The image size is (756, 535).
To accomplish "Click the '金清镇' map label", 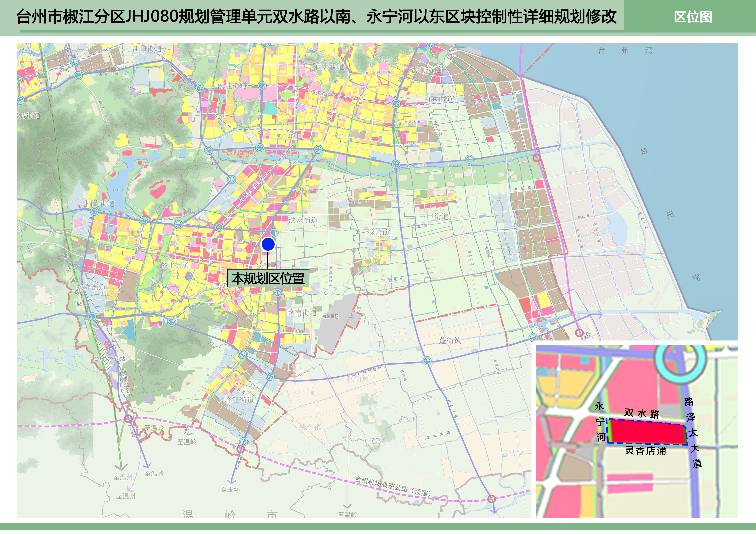I will [x=513, y=453].
